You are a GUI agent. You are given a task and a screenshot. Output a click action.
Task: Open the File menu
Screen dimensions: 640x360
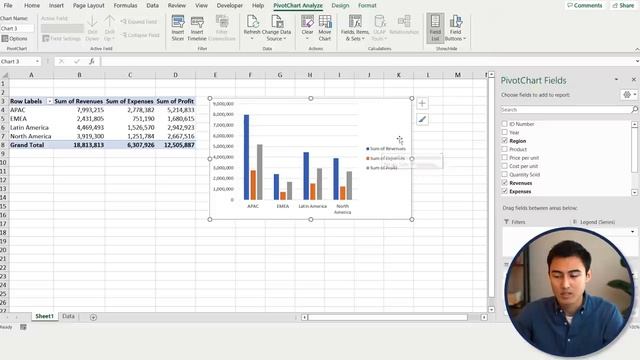click(x=8, y=5)
